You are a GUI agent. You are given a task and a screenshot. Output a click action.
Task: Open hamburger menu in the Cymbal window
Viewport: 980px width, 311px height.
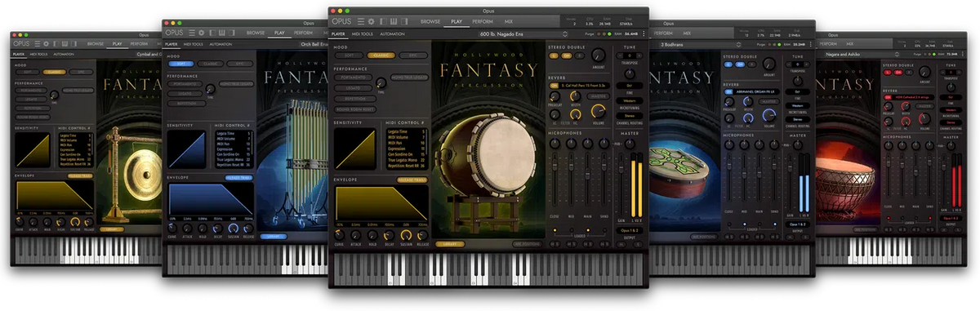pyautogui.click(x=38, y=44)
